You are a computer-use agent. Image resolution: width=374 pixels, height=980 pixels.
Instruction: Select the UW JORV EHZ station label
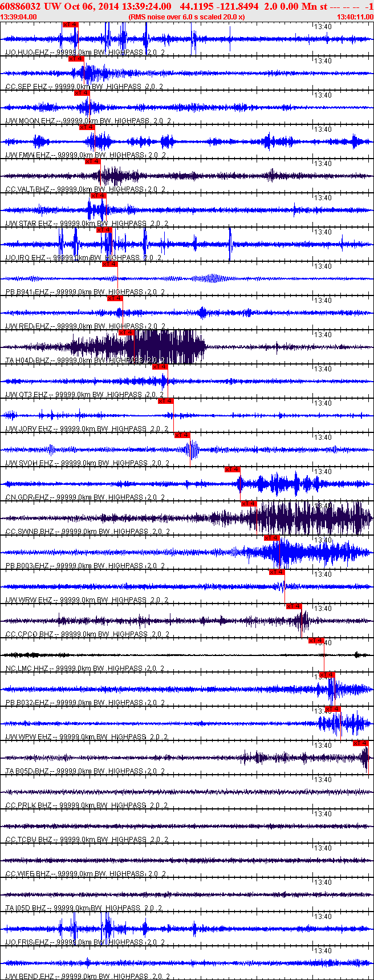tap(87, 428)
